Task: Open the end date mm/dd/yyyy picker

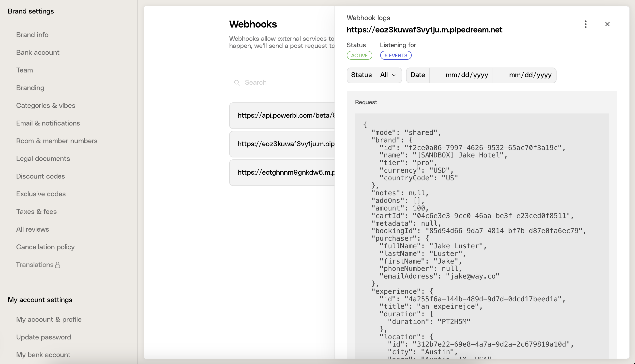Action: 530,75
